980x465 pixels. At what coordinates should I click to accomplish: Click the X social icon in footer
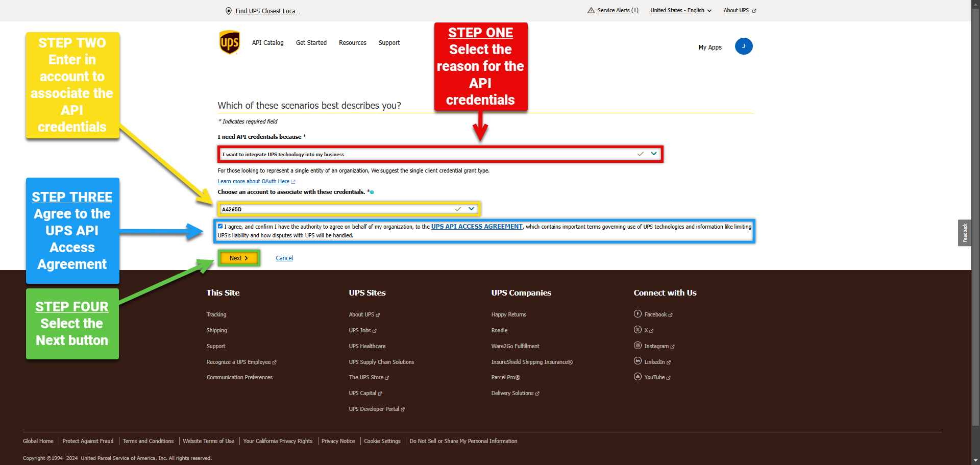click(638, 330)
